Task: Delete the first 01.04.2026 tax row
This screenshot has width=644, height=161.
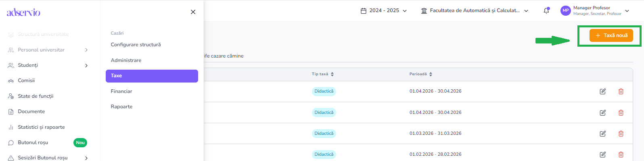Action: pyautogui.click(x=621, y=91)
